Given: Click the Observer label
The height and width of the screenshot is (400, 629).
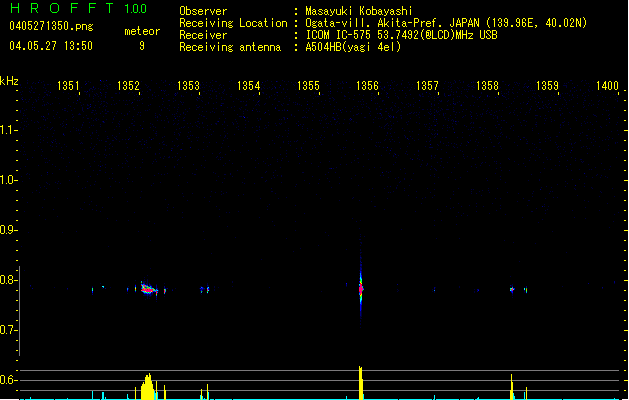Looking at the screenshot, I should pos(203,11).
